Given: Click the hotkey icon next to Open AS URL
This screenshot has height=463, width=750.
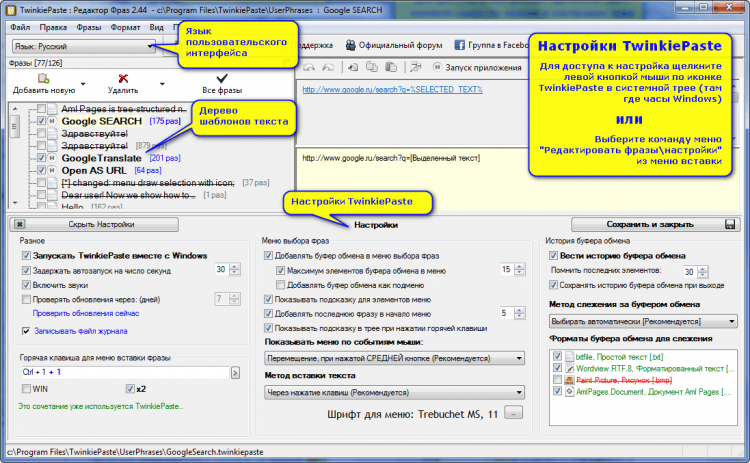Looking at the screenshot, I should pyautogui.click(x=52, y=170).
